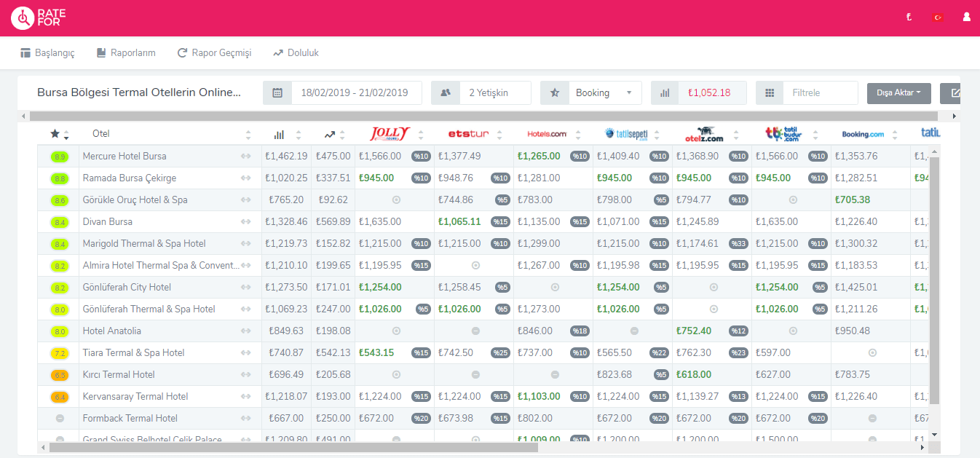Click the external link button next to Dışa Aktar

(954, 93)
